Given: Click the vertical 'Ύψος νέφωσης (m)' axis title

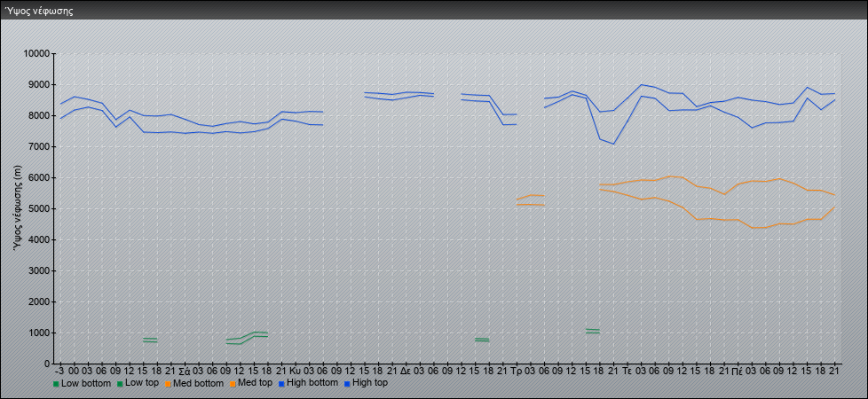Looking at the screenshot, I should point(19,207).
